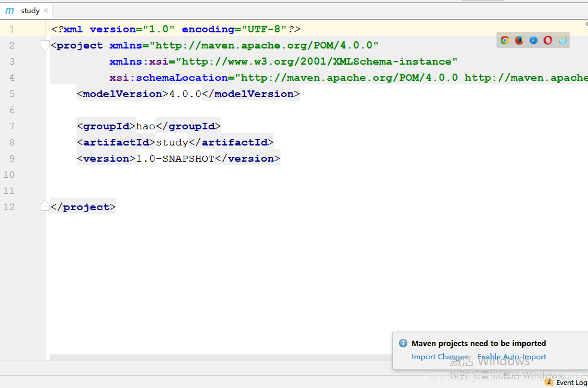Open pom preview in Chrome browser

[505, 40]
